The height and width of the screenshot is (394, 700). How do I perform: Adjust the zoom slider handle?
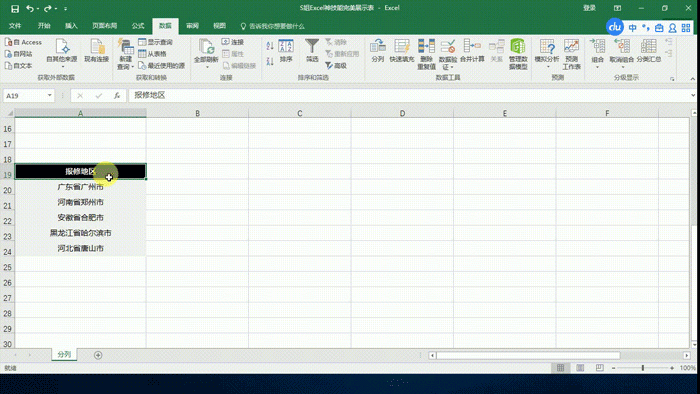643,368
